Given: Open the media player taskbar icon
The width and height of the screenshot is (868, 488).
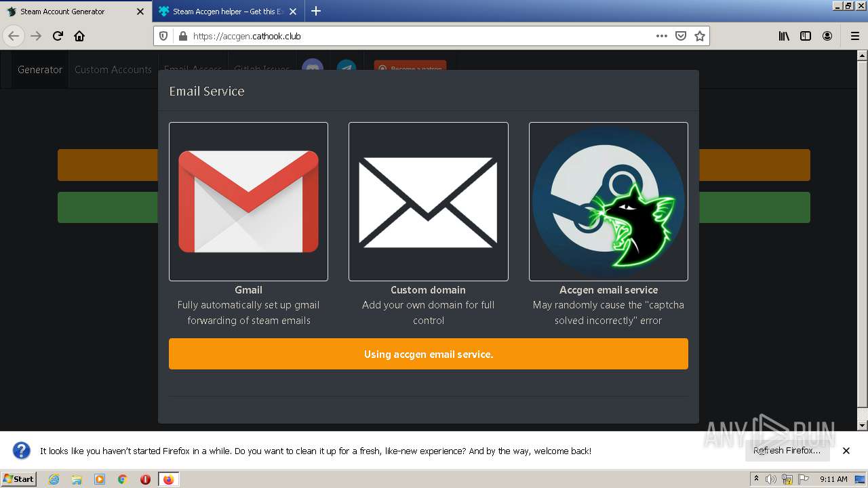Looking at the screenshot, I should (100, 479).
